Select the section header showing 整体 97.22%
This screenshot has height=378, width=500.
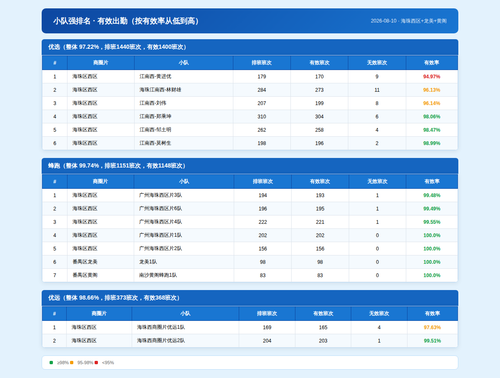pyautogui.click(x=250, y=47)
